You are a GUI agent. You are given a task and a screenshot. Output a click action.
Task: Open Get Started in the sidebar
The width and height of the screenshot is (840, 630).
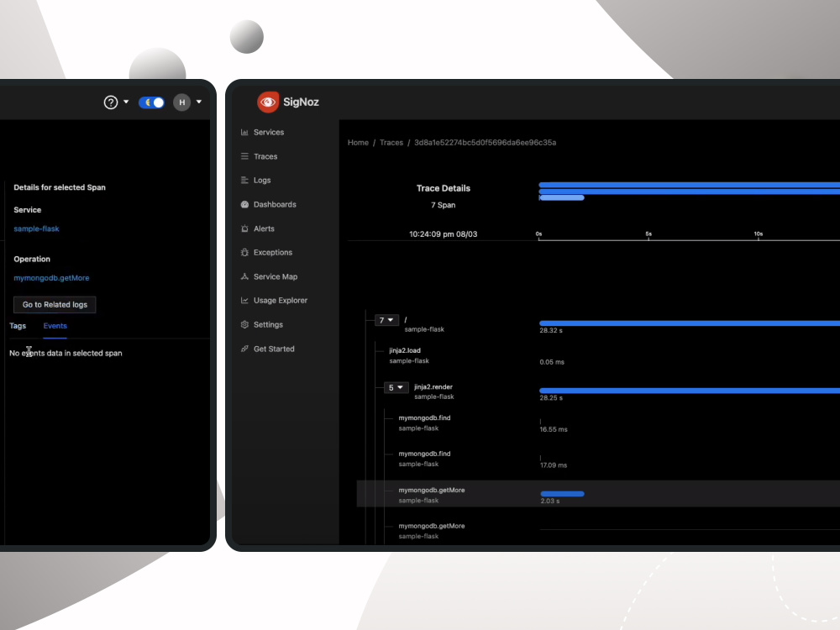(x=274, y=349)
